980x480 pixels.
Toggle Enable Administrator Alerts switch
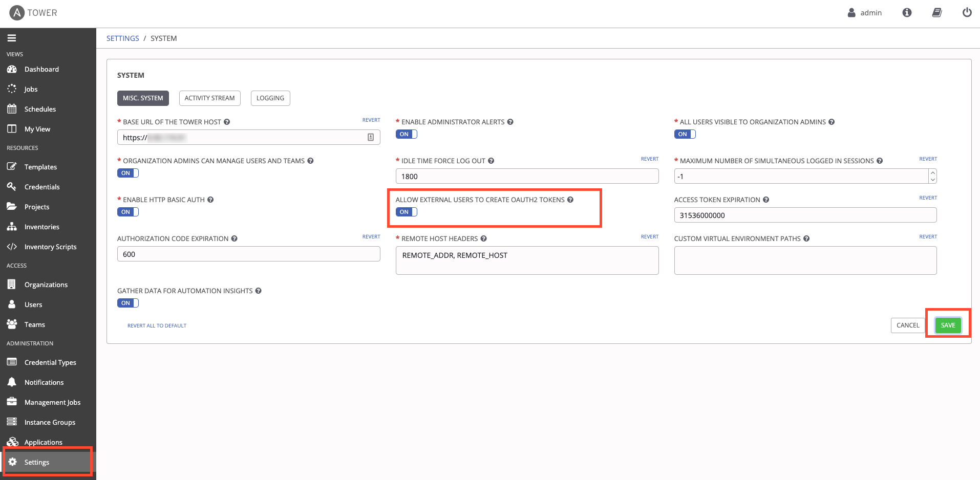click(406, 134)
